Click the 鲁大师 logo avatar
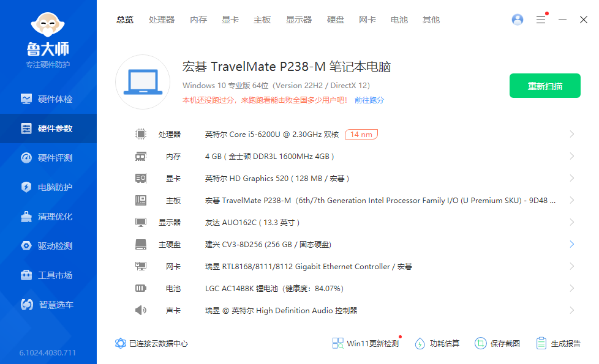The height and width of the screenshot is (364, 599). (x=48, y=25)
